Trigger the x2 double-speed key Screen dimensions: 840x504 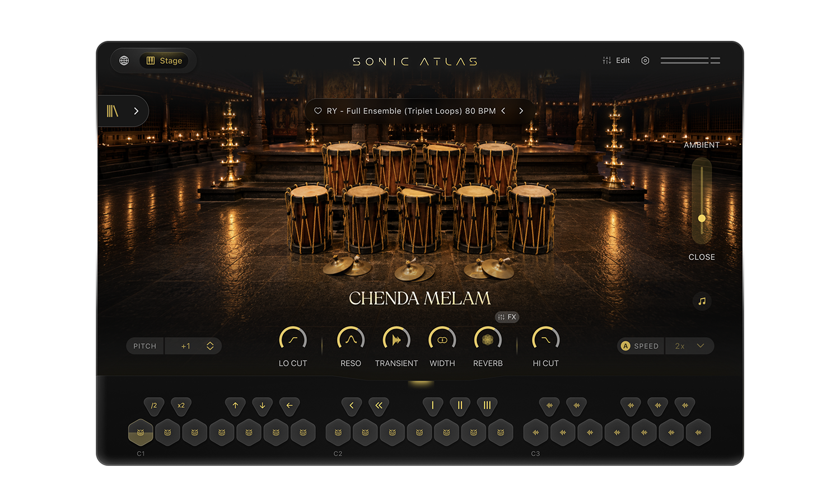click(x=181, y=405)
